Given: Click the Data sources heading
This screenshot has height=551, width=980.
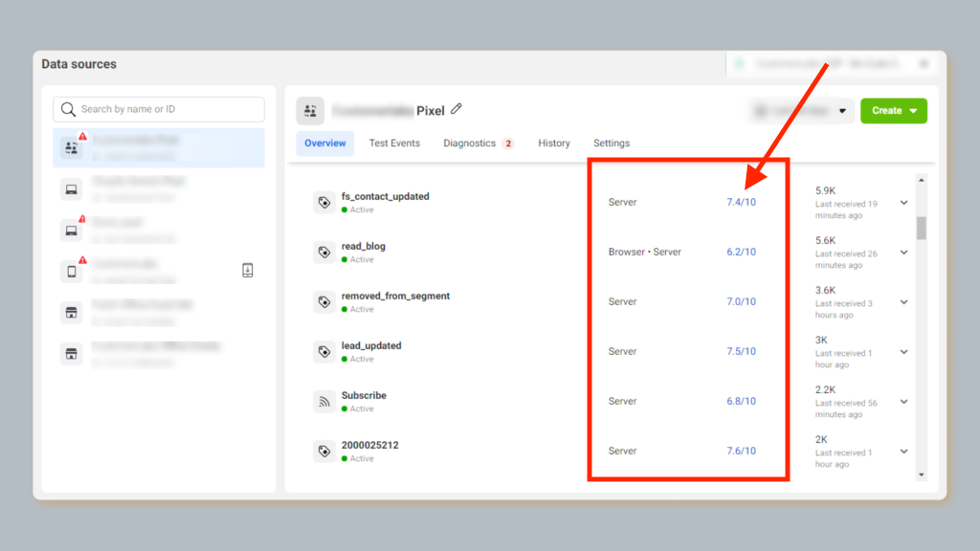Looking at the screenshot, I should tap(78, 64).
